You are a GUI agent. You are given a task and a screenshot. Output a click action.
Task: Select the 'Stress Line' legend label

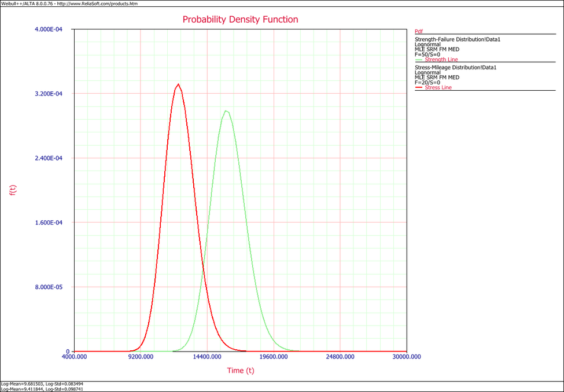point(438,87)
